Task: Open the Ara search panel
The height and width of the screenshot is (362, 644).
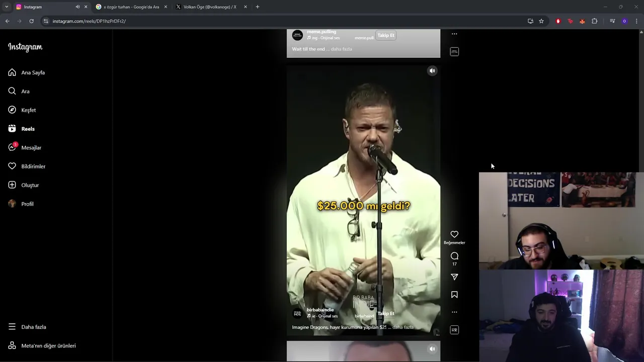Action: point(19,91)
